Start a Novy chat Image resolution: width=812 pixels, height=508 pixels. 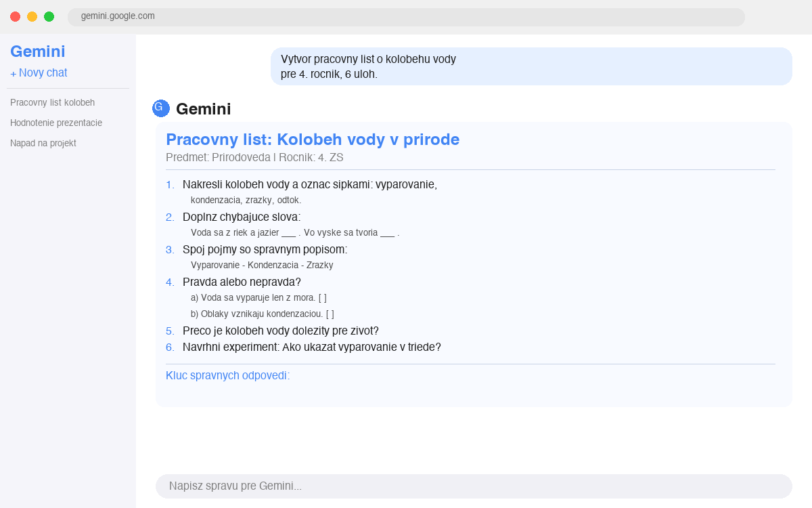(42, 72)
